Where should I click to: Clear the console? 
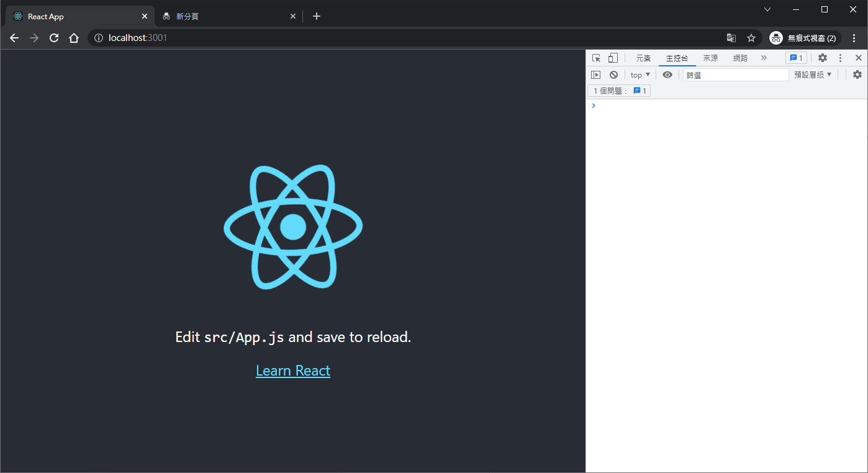[613, 74]
